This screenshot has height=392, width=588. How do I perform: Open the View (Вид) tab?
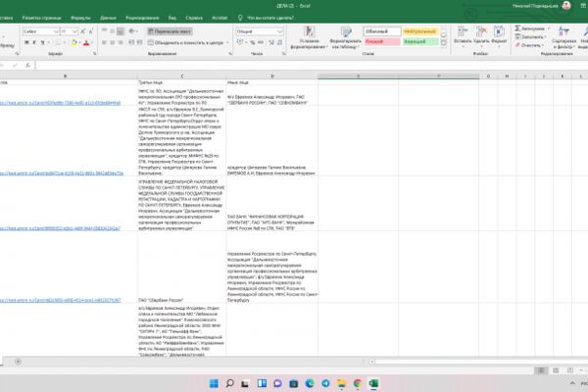(172, 18)
